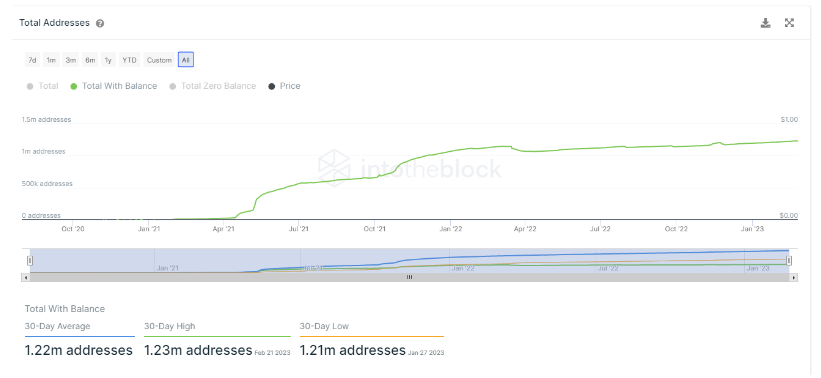Image resolution: width=821 pixels, height=378 pixels.
Task: Click the Apr '22 x-axis label
Action: click(525, 229)
